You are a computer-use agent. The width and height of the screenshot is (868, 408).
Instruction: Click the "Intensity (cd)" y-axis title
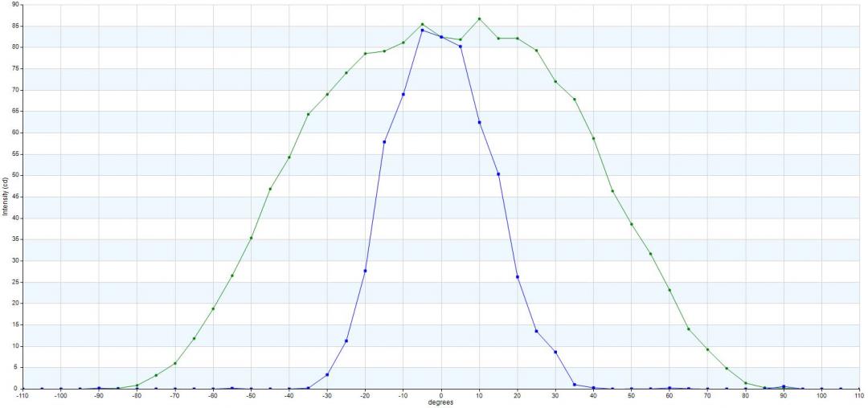(x=5, y=197)
